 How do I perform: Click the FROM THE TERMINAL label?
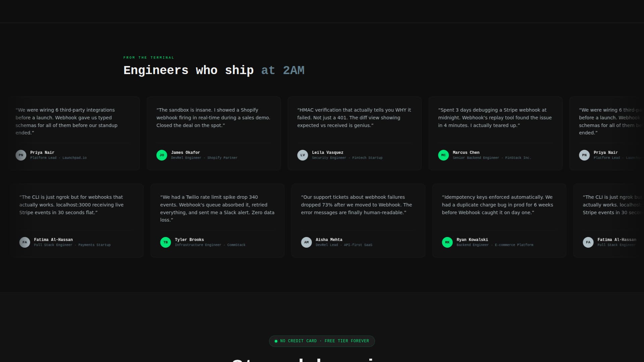tap(149, 57)
